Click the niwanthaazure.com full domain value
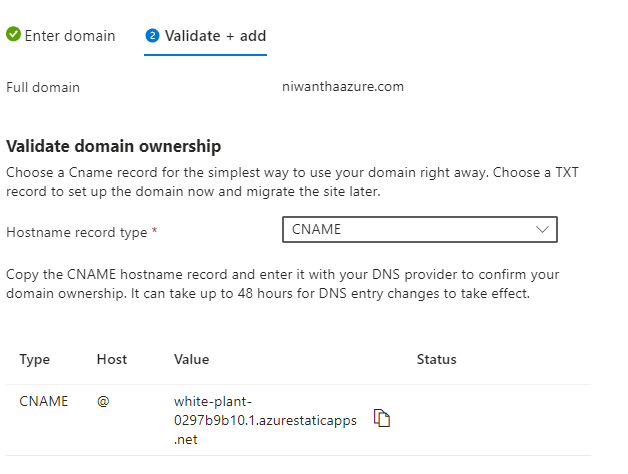Image resolution: width=628 pixels, height=474 pixels. [343, 87]
